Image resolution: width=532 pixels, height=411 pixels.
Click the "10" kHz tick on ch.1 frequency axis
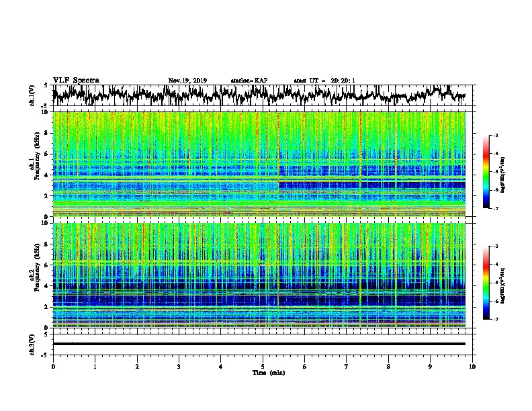[x=46, y=112]
